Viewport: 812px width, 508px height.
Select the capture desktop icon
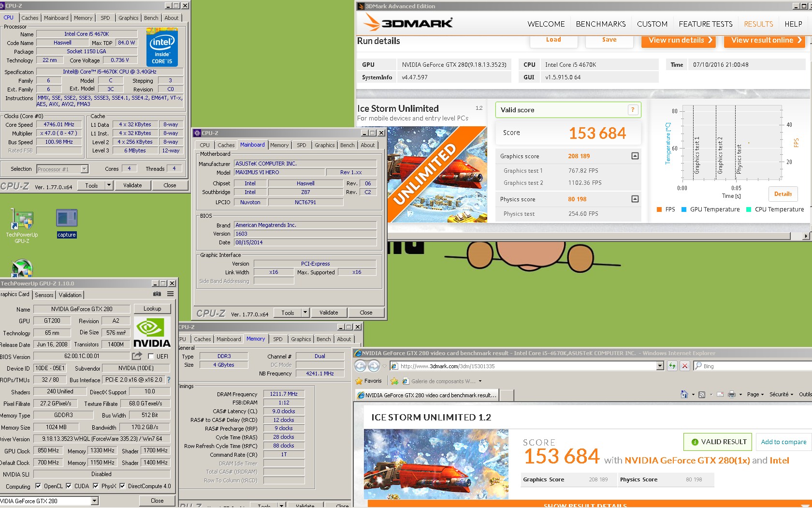coord(67,224)
